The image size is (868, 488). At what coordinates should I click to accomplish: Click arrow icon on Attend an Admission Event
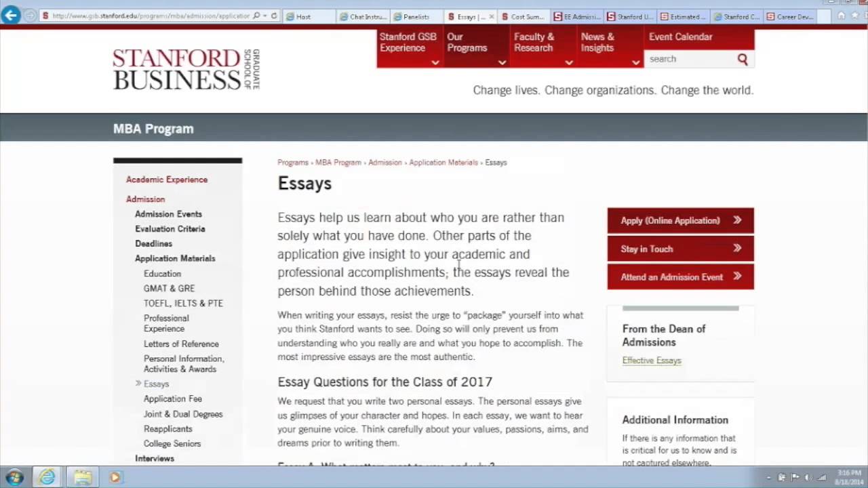pos(737,277)
